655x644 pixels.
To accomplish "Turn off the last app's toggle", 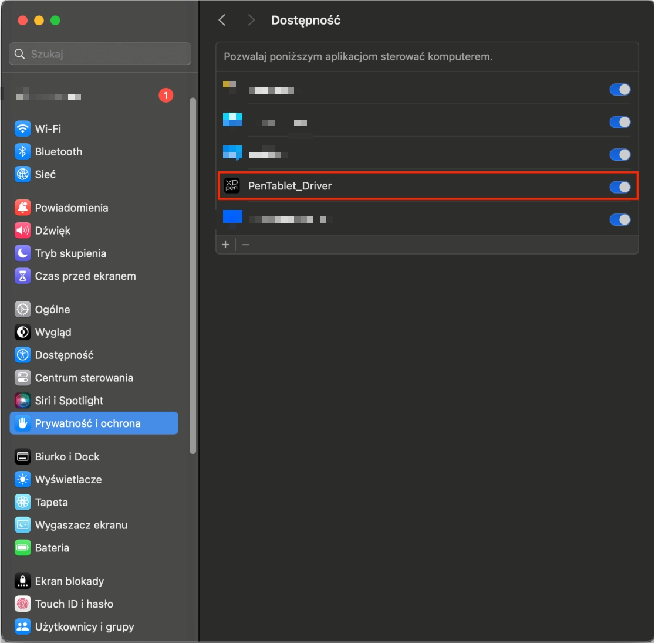I will (620, 219).
